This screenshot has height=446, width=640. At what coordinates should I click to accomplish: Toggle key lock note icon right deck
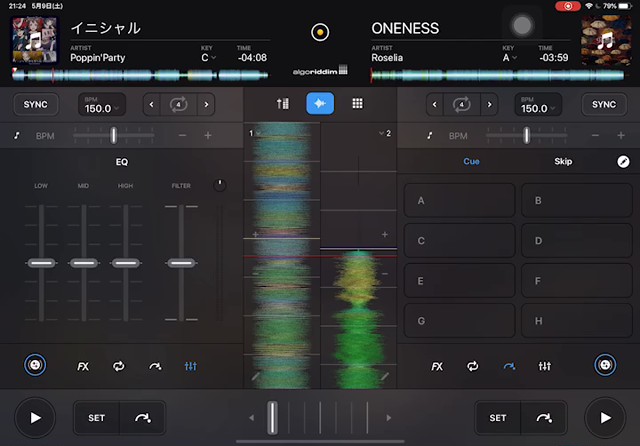(x=429, y=135)
